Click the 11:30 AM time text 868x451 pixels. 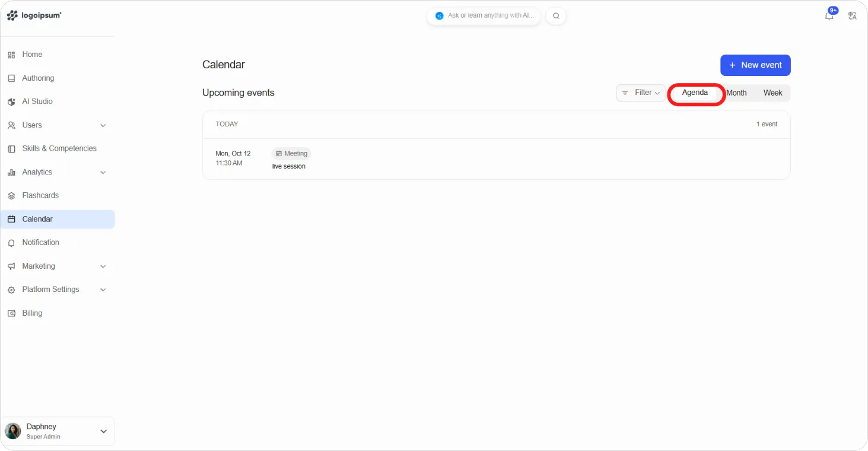click(x=229, y=163)
